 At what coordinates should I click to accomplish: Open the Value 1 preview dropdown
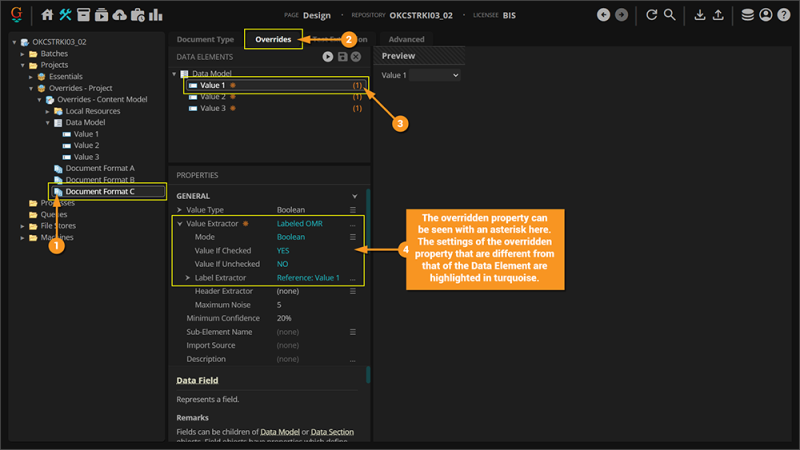[x=436, y=75]
